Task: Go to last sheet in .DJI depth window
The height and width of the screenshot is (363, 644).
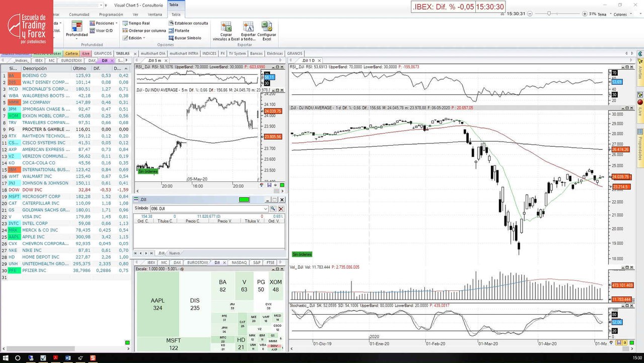Action: pos(152,253)
